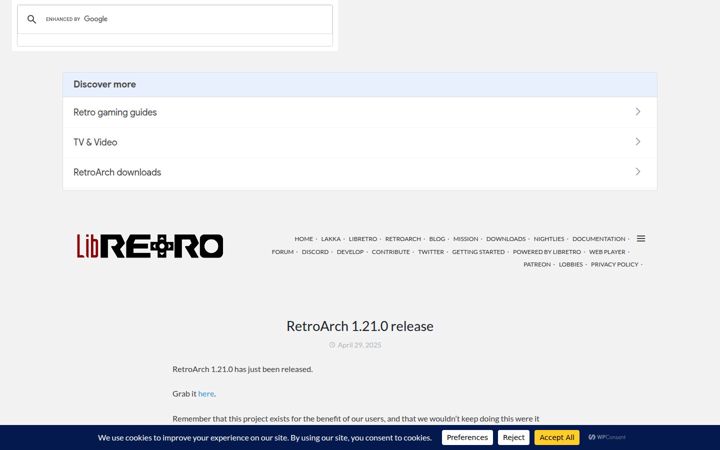The height and width of the screenshot is (450, 720).
Task: Open LAKKA menu item
Action: click(331, 239)
